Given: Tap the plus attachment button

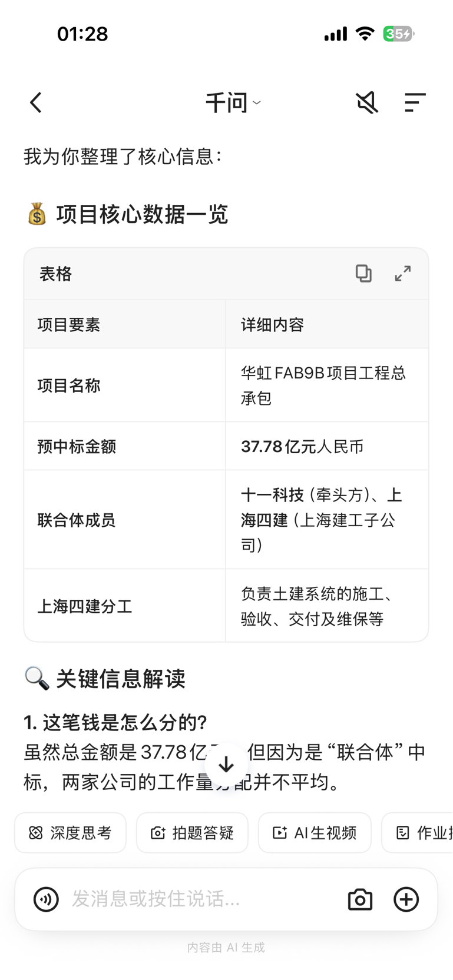Looking at the screenshot, I should point(406,899).
